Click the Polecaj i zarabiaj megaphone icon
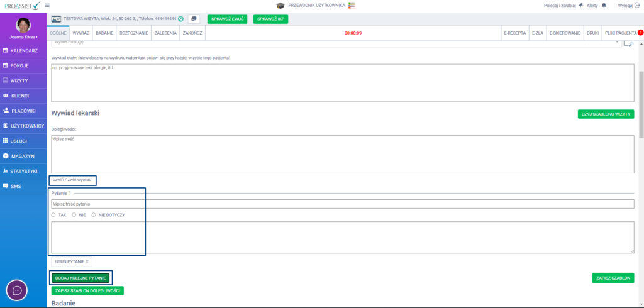 pyautogui.click(x=581, y=5)
